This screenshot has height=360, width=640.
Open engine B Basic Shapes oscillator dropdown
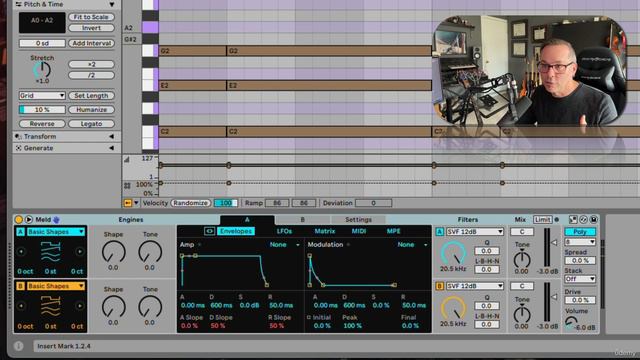56,286
